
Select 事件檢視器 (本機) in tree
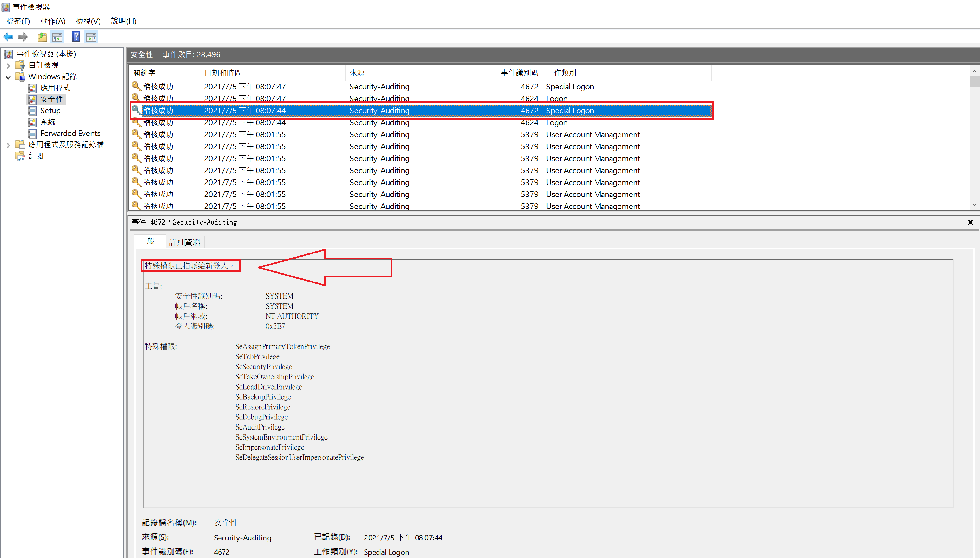[46, 54]
